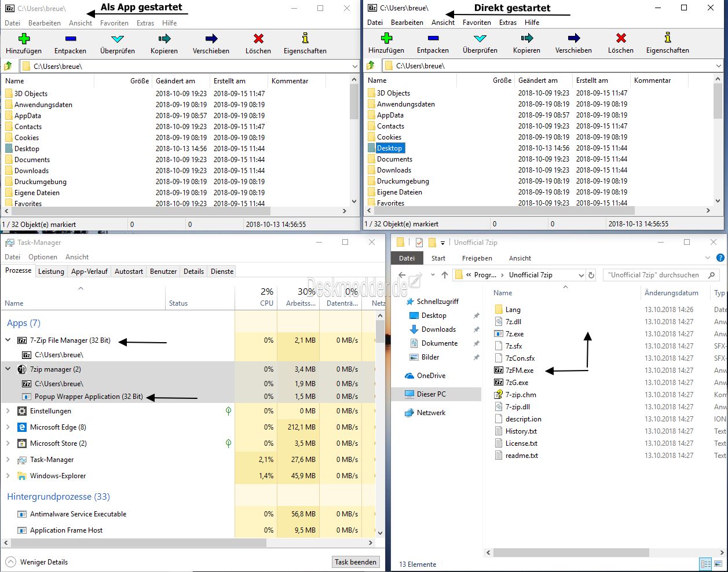Viewport: 728px width, 572px height.
Task: Click search field "Unofficial 7zip" durchsuchen
Action: [x=660, y=275]
